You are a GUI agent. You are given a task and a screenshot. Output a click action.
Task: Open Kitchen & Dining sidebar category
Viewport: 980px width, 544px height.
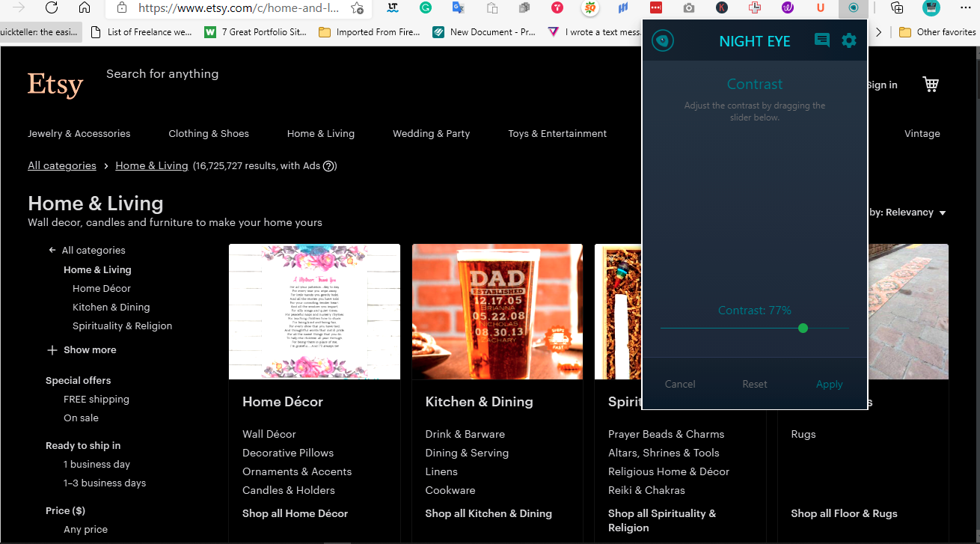click(111, 307)
